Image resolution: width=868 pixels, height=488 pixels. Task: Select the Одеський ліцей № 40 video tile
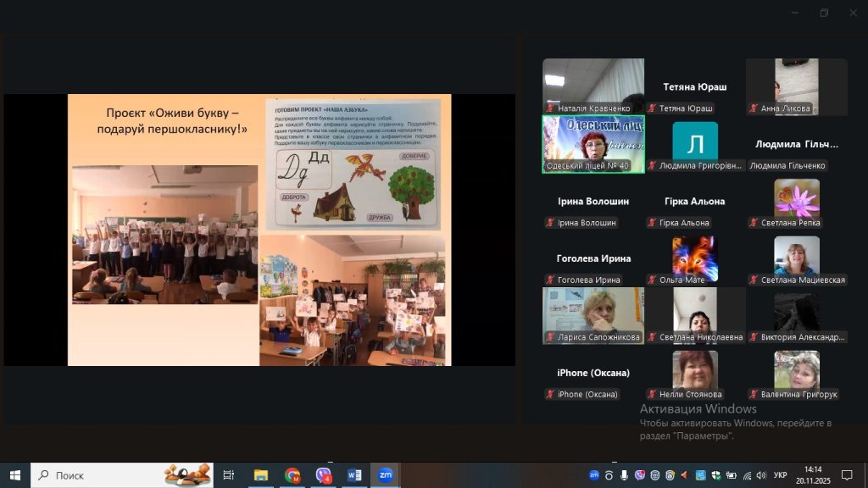(593, 142)
